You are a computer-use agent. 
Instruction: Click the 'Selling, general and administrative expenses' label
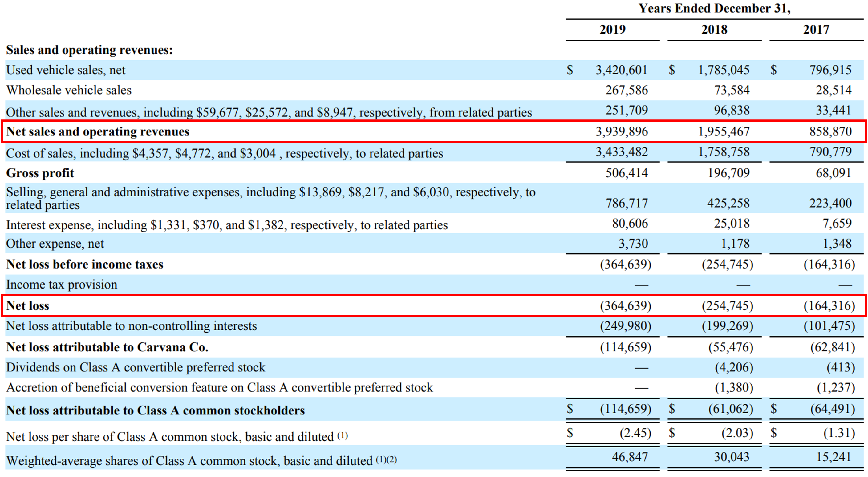(271, 198)
